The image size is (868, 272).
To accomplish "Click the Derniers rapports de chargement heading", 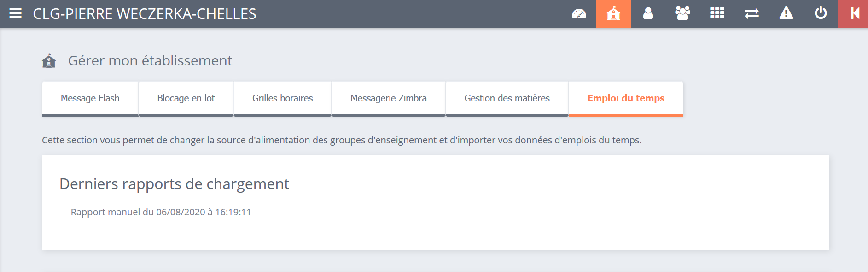I will point(174,184).
